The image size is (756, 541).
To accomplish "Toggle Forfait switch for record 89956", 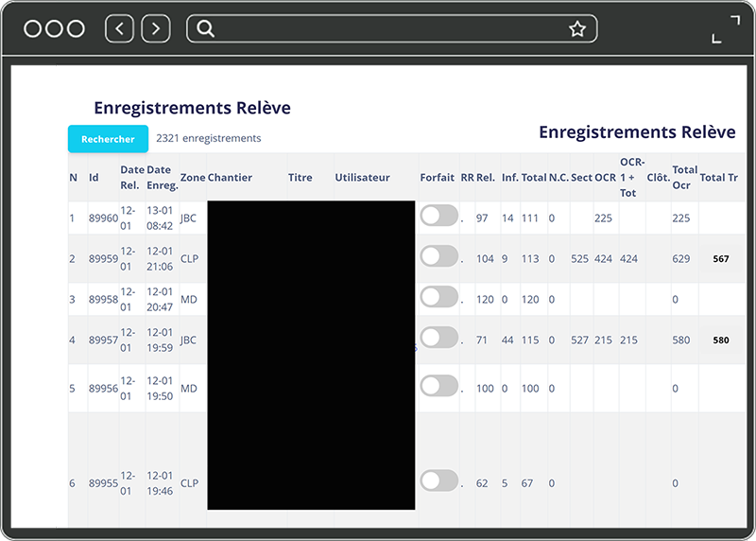I will coord(438,386).
